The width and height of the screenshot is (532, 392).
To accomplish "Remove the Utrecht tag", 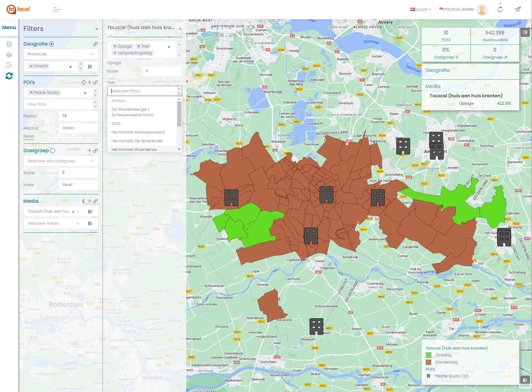I will point(31,66).
